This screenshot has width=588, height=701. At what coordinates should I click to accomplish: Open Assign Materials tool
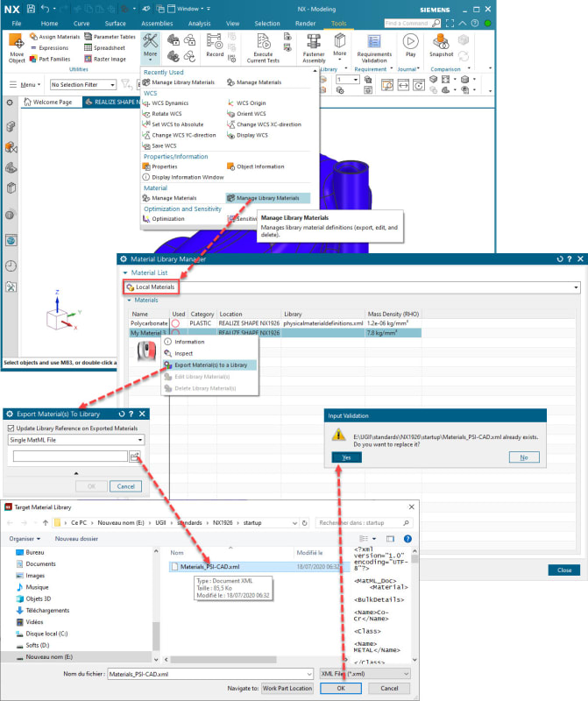point(54,37)
